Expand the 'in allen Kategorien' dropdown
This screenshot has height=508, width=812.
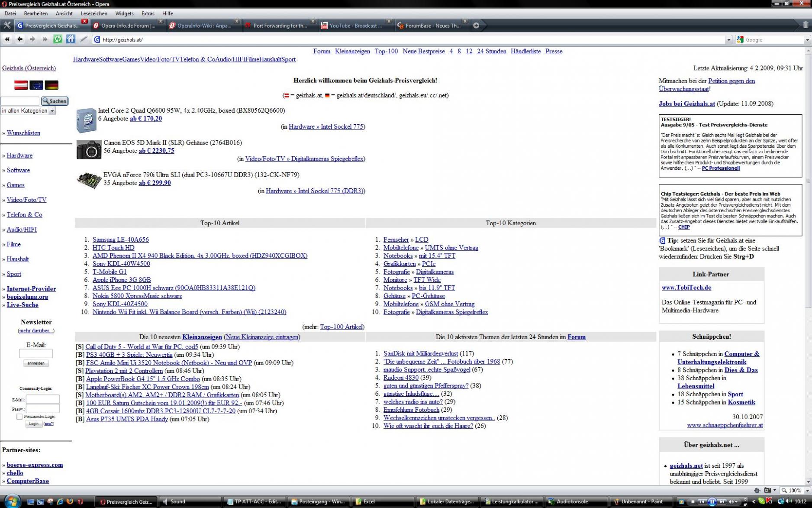[52, 111]
